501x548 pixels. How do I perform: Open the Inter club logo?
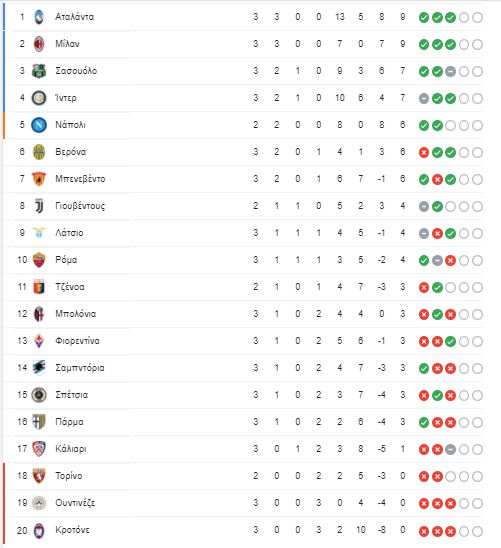pyautogui.click(x=39, y=98)
